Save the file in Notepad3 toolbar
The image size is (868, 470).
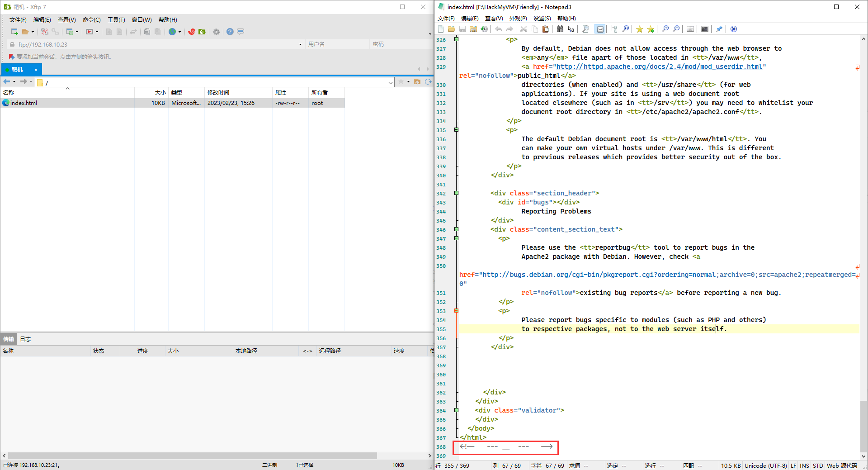click(x=462, y=29)
